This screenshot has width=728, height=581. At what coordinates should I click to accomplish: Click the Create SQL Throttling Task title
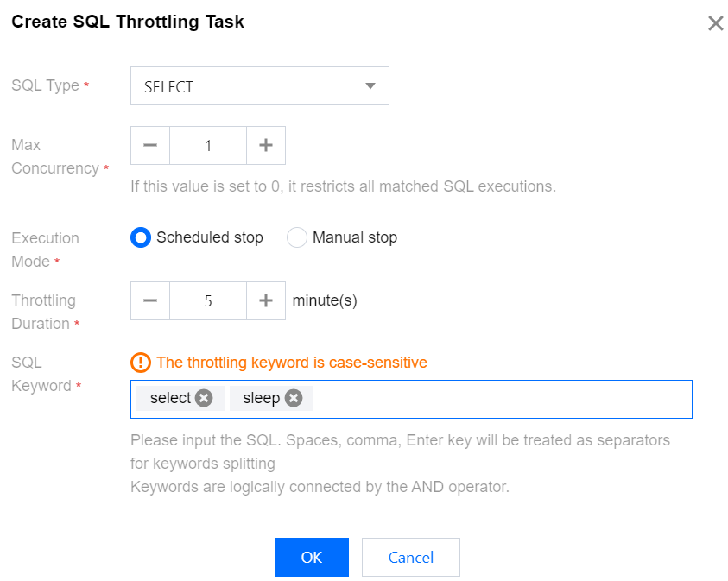pyautogui.click(x=128, y=22)
